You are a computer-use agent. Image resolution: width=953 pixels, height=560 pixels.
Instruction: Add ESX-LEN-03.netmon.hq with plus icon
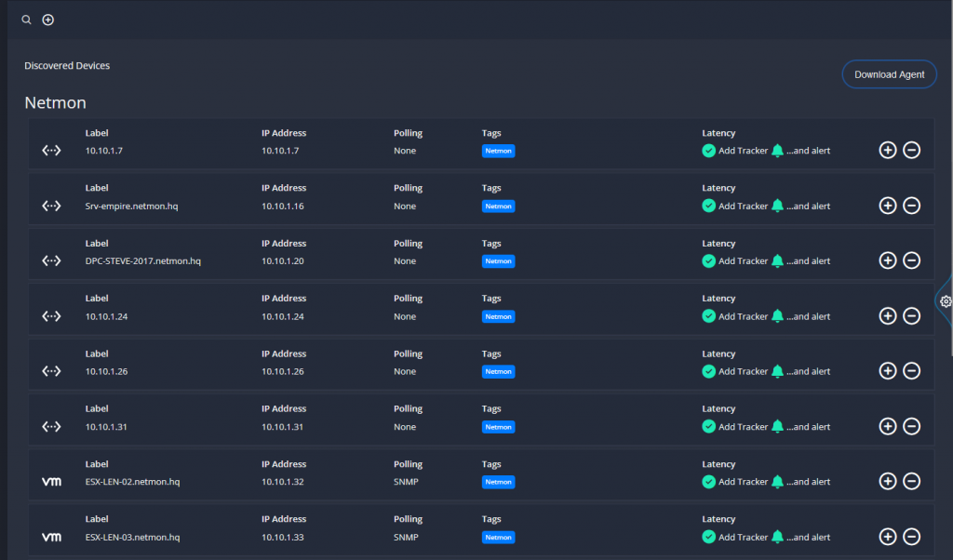click(887, 537)
